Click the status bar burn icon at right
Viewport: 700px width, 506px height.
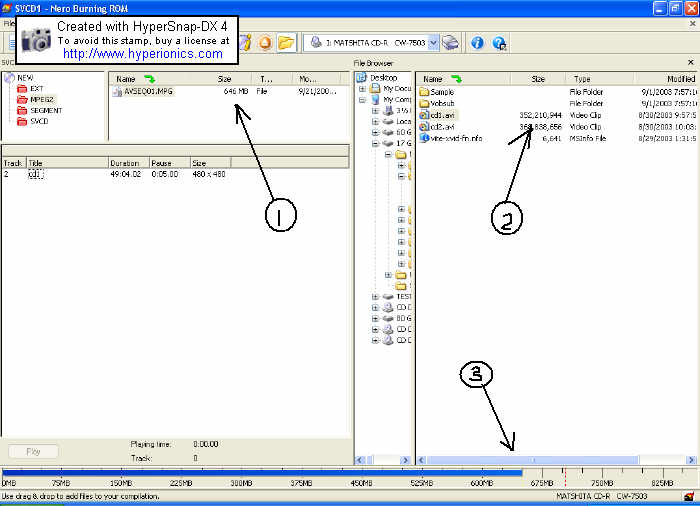point(690,497)
